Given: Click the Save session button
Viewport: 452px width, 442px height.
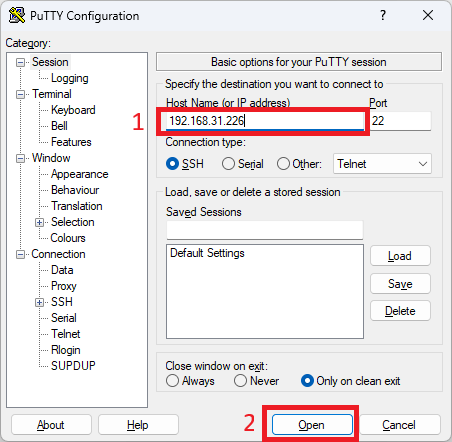Looking at the screenshot, I should click(400, 284).
